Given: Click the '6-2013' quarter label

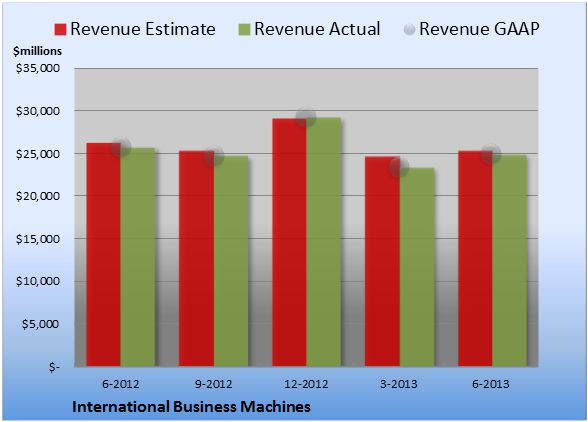Looking at the screenshot, I should coord(491,384).
